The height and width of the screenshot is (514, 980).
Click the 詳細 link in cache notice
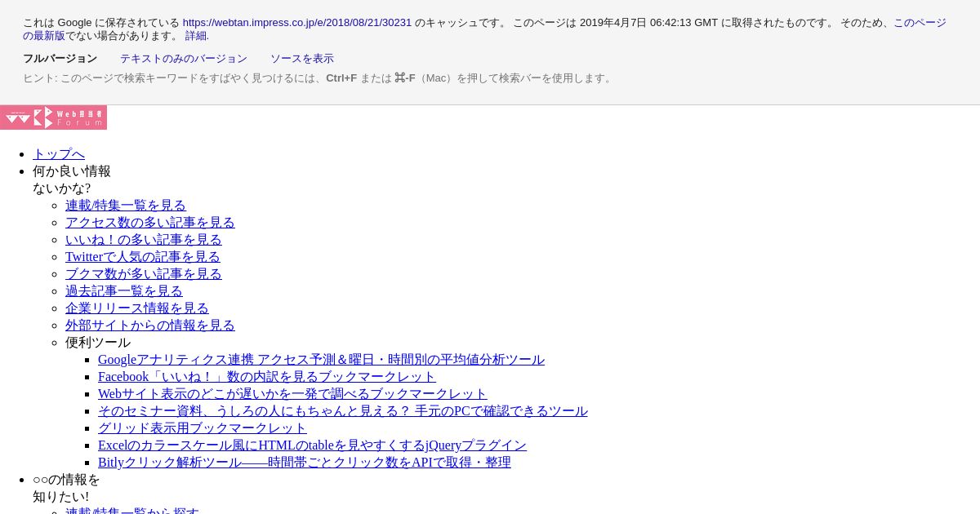[x=197, y=36]
